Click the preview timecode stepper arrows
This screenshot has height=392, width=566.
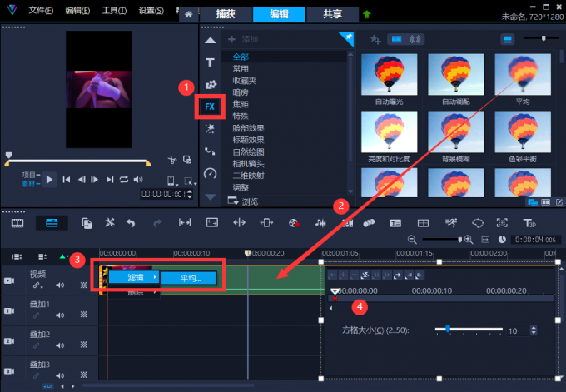pos(190,195)
